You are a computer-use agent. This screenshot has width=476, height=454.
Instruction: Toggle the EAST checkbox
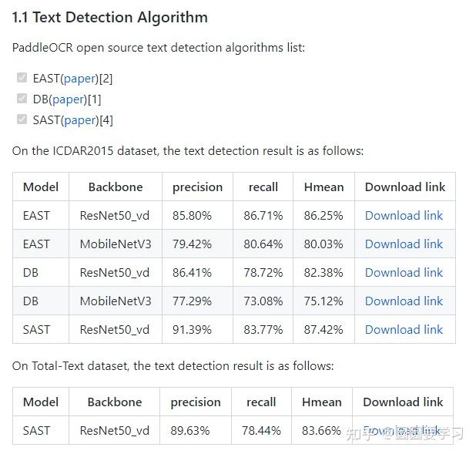click(22, 78)
